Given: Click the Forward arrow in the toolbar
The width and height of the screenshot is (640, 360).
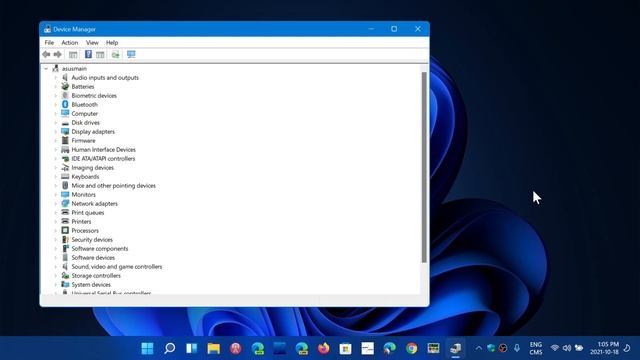Looking at the screenshot, I should tap(58, 54).
